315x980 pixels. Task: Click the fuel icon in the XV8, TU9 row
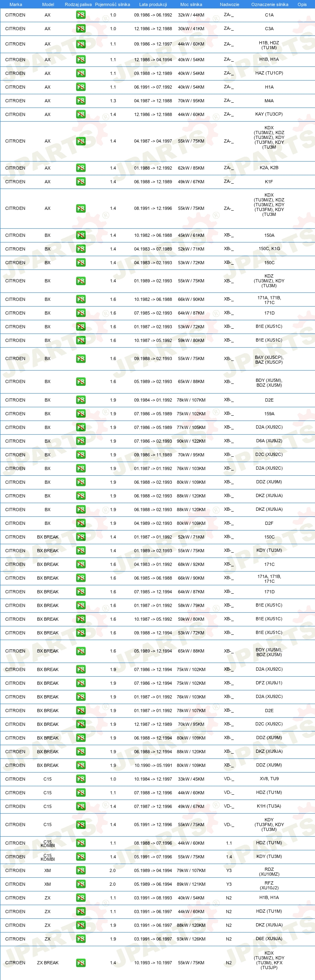click(x=81, y=779)
